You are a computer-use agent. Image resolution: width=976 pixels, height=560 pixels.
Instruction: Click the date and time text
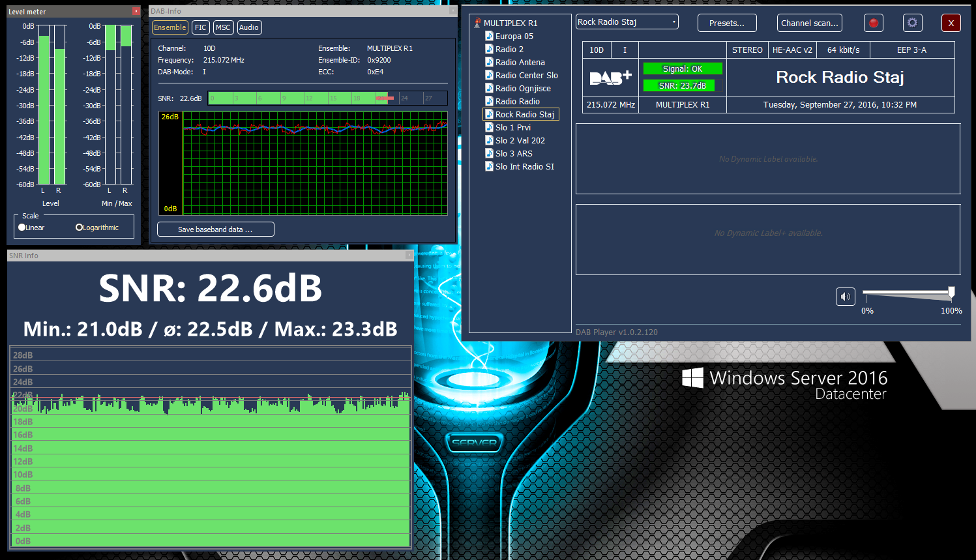click(x=840, y=104)
